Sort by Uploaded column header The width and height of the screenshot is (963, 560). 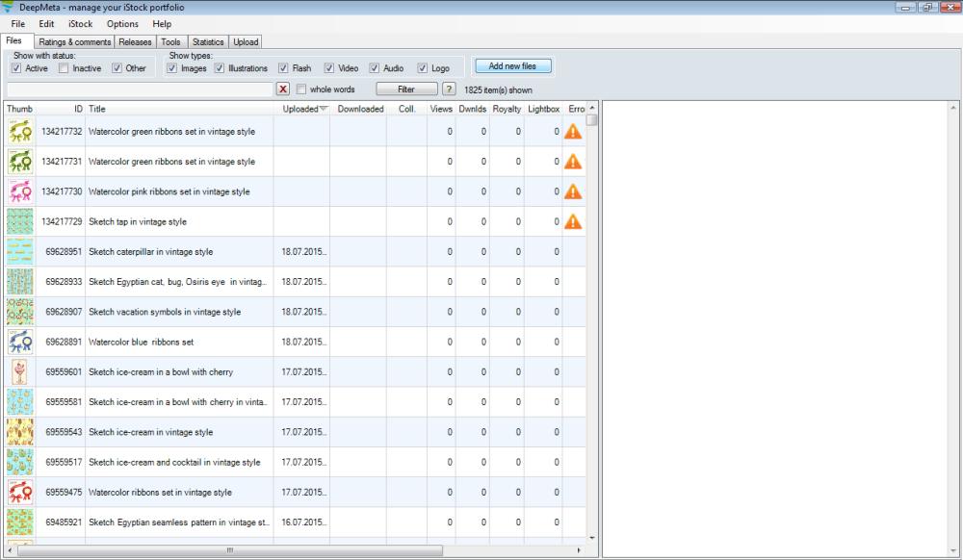301,109
